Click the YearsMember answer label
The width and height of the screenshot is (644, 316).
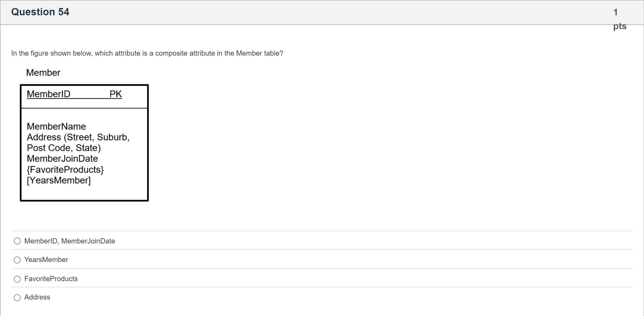[46, 260]
